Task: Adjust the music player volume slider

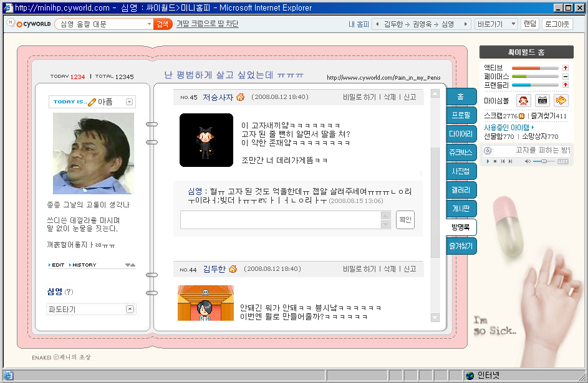Action: [x=544, y=161]
